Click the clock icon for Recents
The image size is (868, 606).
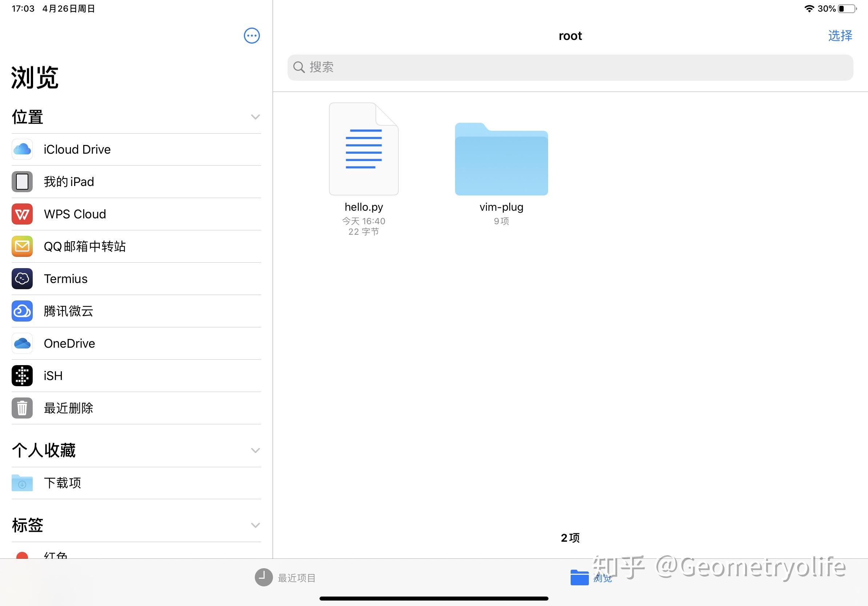(x=264, y=577)
